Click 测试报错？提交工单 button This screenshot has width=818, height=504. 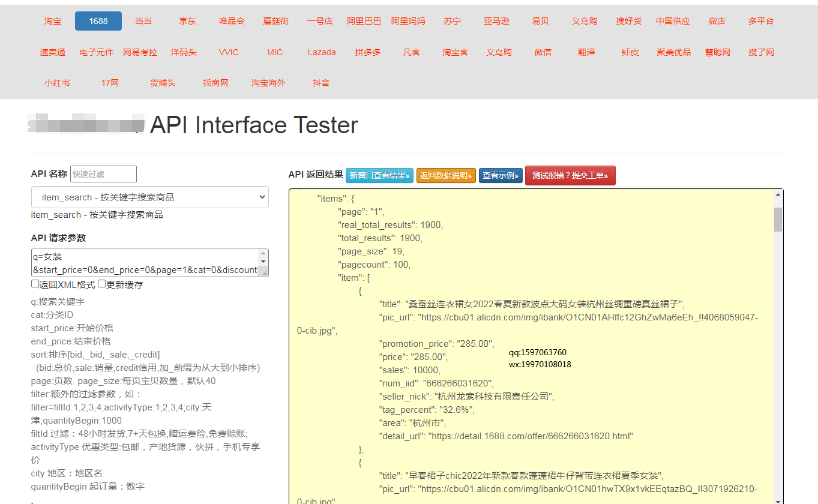click(570, 175)
